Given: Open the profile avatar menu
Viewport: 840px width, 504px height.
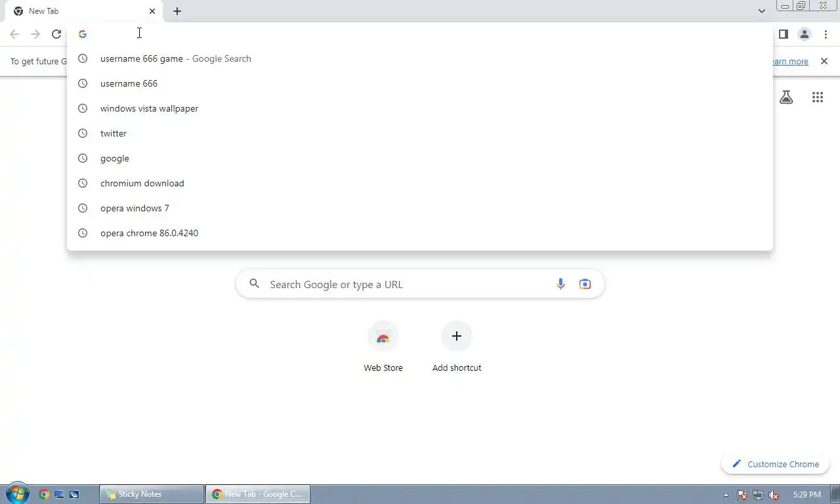Looking at the screenshot, I should (805, 34).
